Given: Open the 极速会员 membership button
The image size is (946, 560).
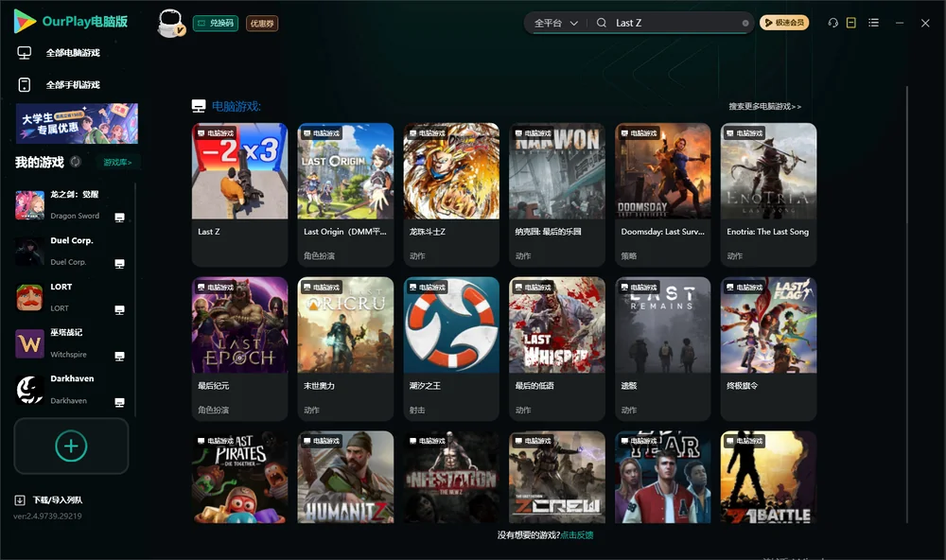Looking at the screenshot, I should [x=784, y=23].
